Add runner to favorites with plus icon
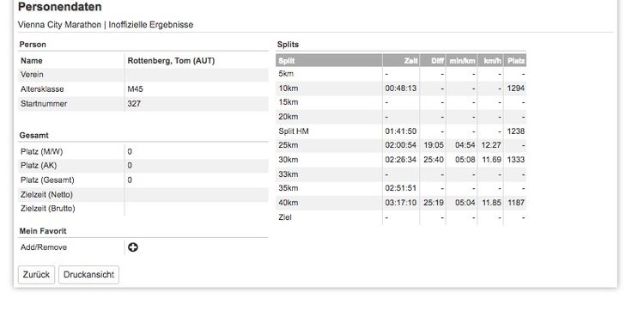 coord(132,247)
